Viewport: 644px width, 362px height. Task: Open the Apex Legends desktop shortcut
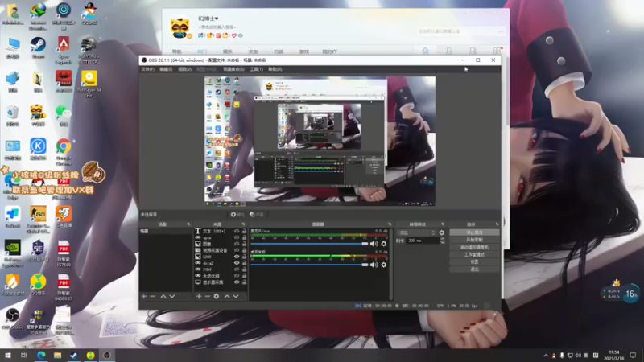point(64,51)
